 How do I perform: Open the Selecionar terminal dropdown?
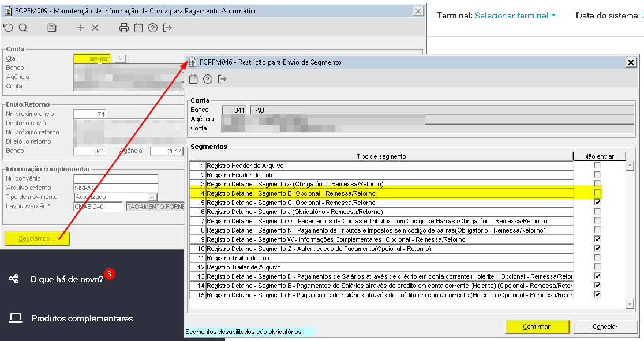click(x=515, y=16)
